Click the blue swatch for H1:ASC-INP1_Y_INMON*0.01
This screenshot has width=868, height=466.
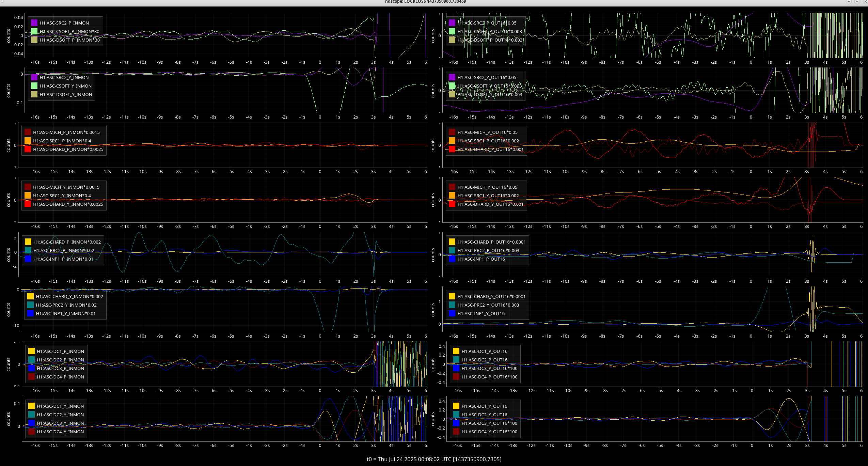[30, 313]
